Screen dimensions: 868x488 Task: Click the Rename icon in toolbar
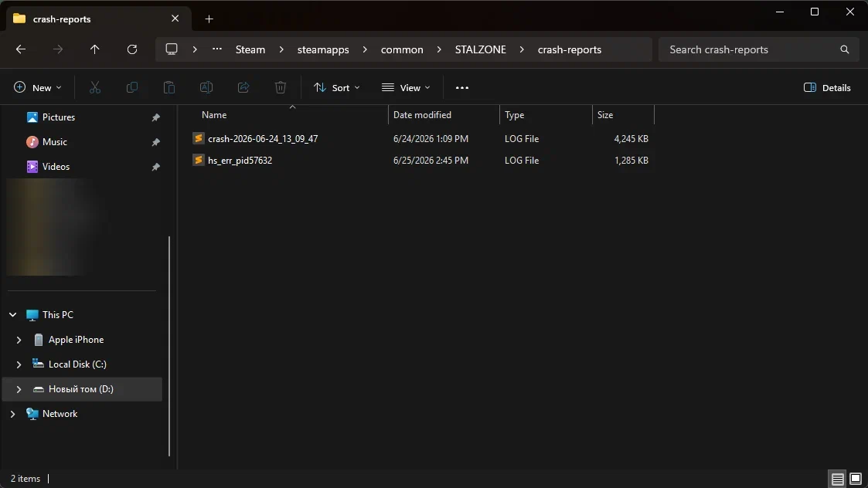pos(206,87)
